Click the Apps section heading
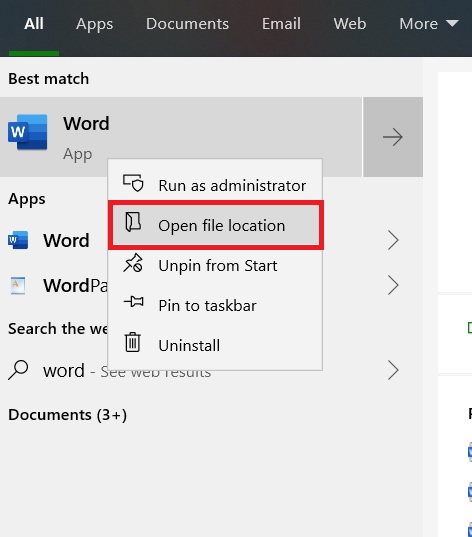 coord(27,199)
